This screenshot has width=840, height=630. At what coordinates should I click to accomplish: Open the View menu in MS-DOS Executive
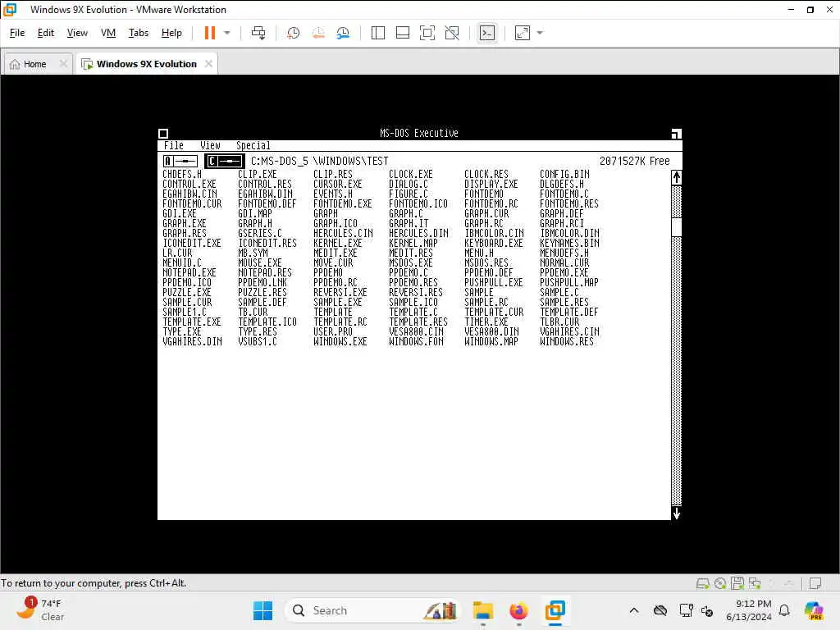click(210, 146)
